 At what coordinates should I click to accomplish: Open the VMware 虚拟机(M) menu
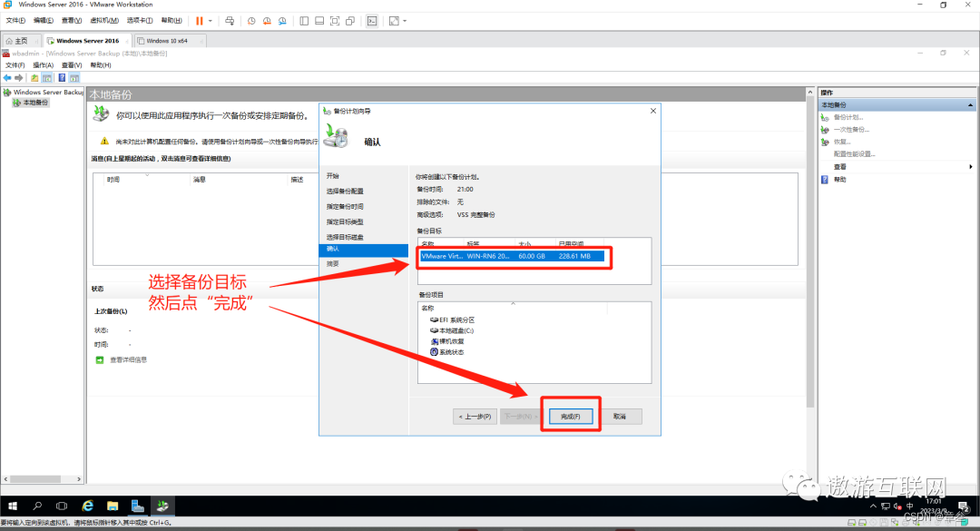point(103,21)
